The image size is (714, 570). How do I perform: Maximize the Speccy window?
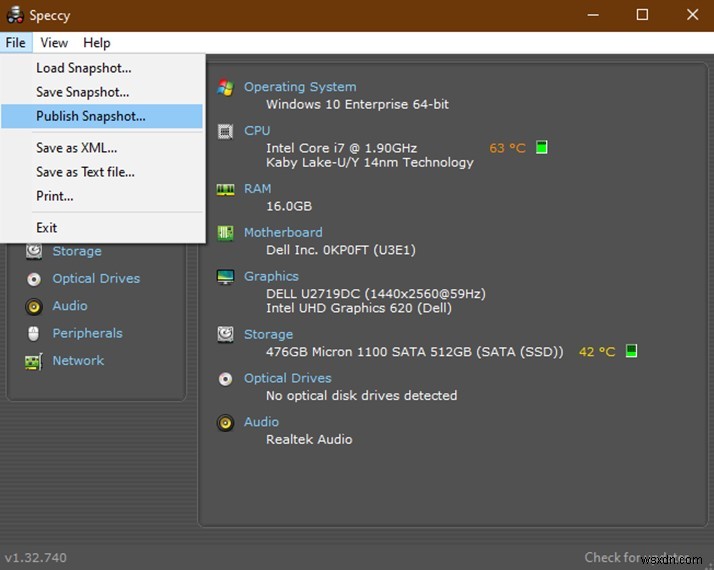[642, 15]
